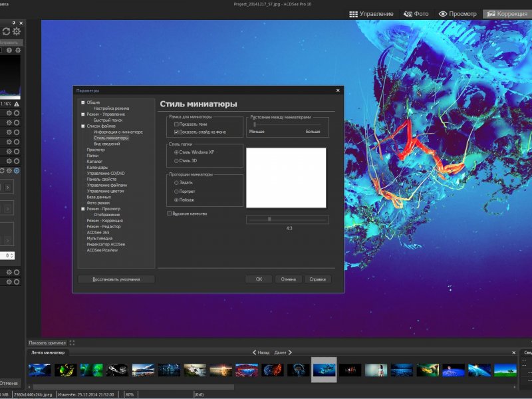532x399 pixels.
Task: Choose Портрет thumbnail proportion
Action: 176,192
